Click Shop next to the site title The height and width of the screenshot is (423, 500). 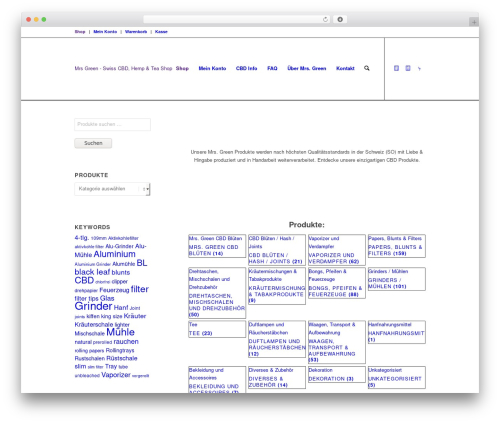182,68
